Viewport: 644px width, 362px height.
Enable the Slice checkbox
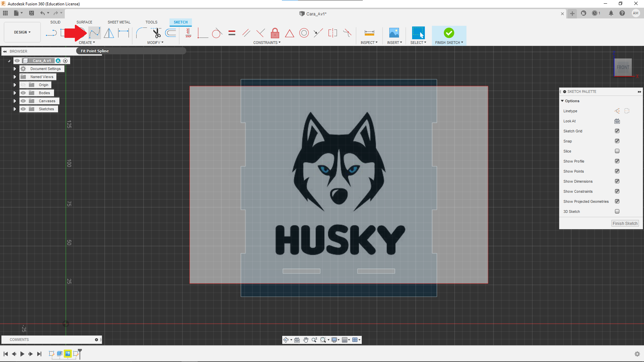pyautogui.click(x=617, y=151)
